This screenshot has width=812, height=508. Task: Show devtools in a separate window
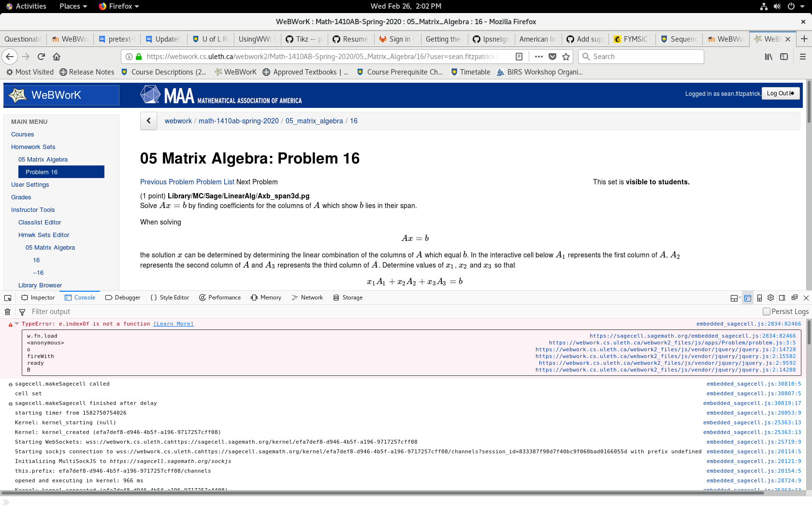coord(794,298)
